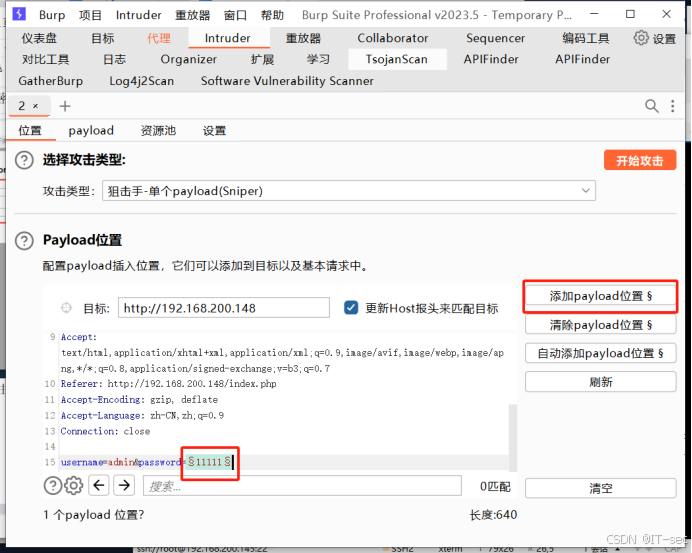Switch to the Log4j2Scan tab
The image size is (692, 553).
coord(141,81)
